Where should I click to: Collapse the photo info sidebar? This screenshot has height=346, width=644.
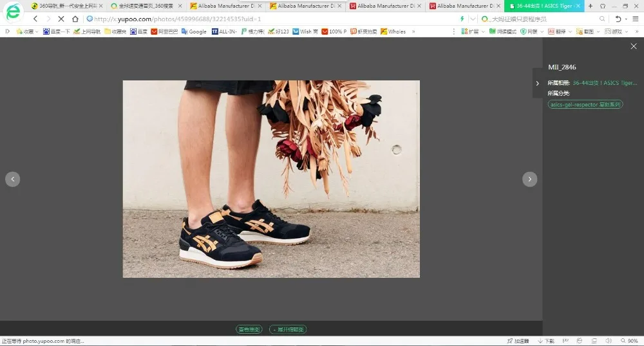click(x=537, y=83)
